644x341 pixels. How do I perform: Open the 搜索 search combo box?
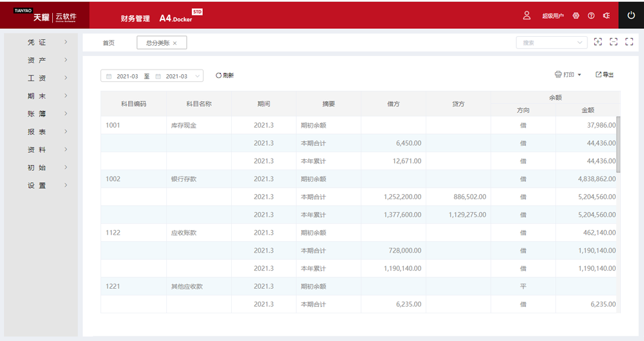[x=551, y=43]
